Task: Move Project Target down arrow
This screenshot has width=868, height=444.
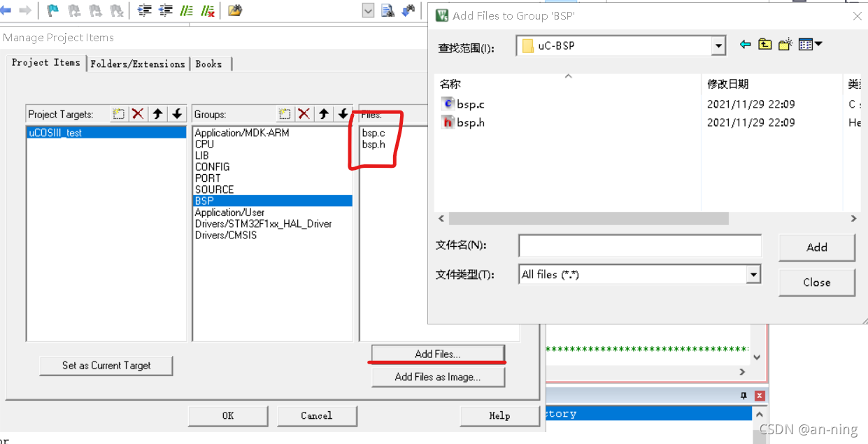Action: coord(177,114)
